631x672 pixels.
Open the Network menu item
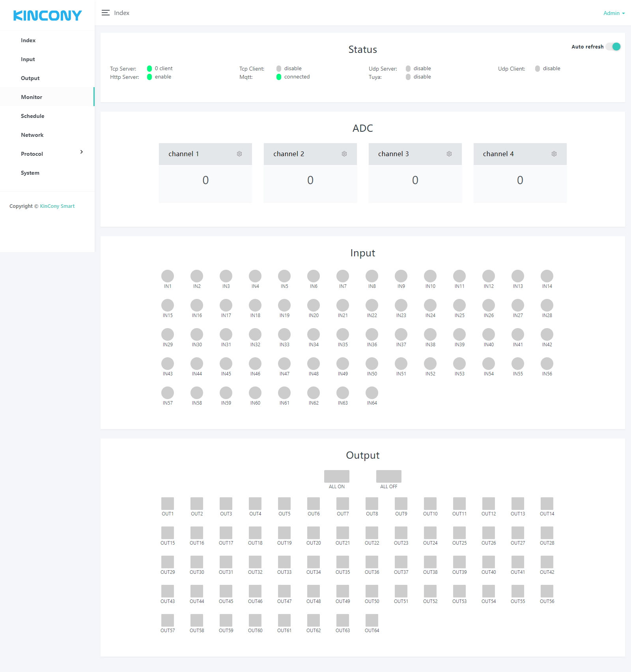32,135
